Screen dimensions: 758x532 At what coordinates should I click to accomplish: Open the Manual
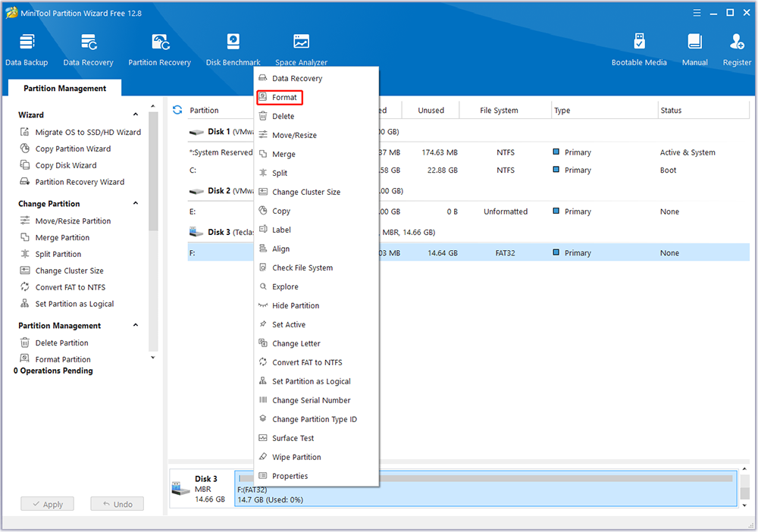(x=694, y=49)
